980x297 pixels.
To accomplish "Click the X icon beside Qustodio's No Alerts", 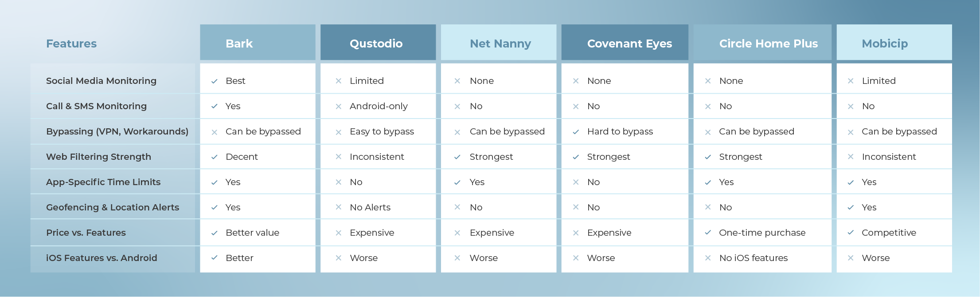I will pyautogui.click(x=339, y=207).
